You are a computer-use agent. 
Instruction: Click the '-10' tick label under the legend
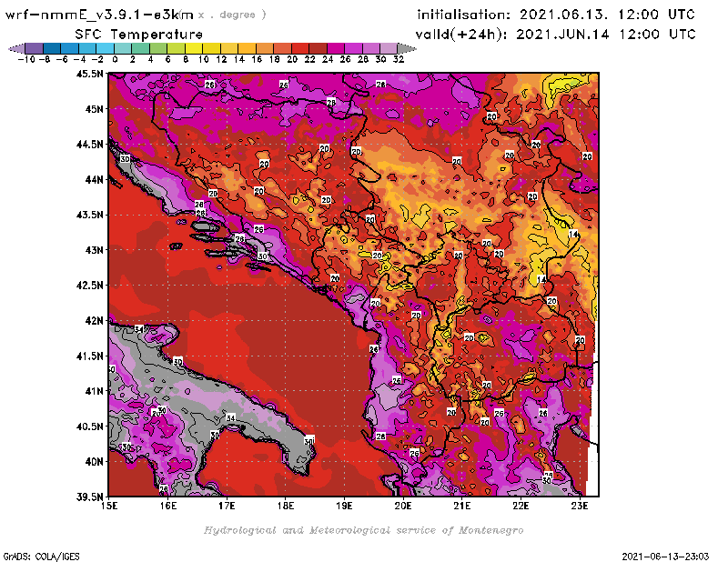coord(26,59)
